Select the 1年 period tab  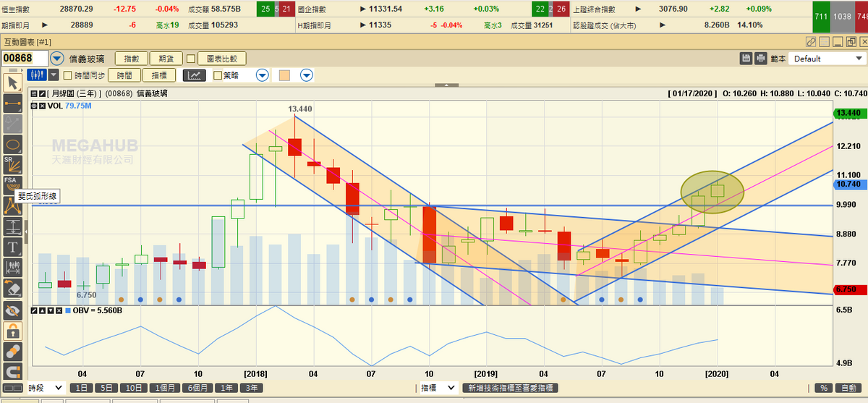pyautogui.click(x=228, y=388)
